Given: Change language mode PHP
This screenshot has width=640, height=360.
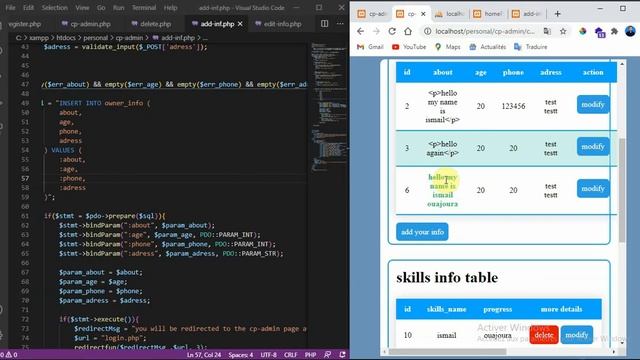Looking at the screenshot, I should pyautogui.click(x=310, y=355).
